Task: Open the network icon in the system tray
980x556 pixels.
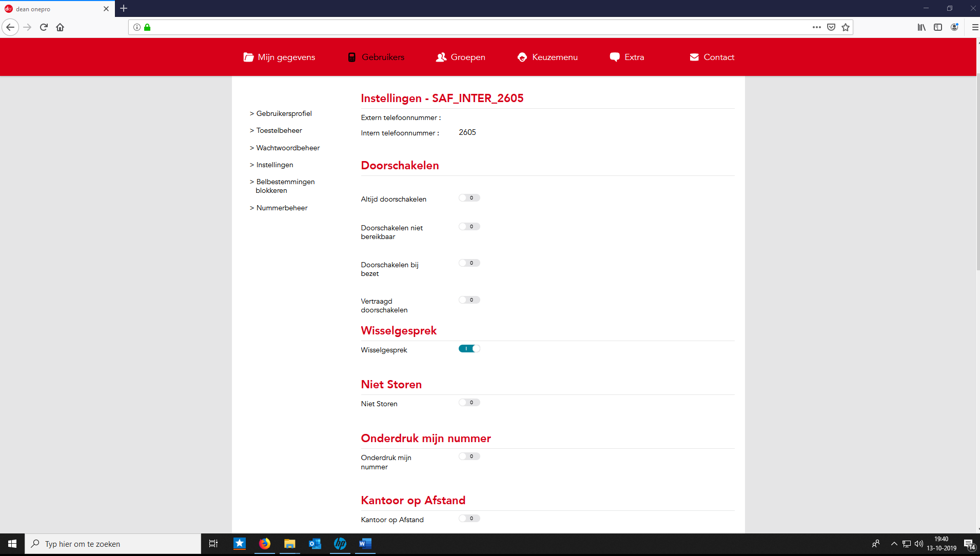Action: click(x=907, y=544)
